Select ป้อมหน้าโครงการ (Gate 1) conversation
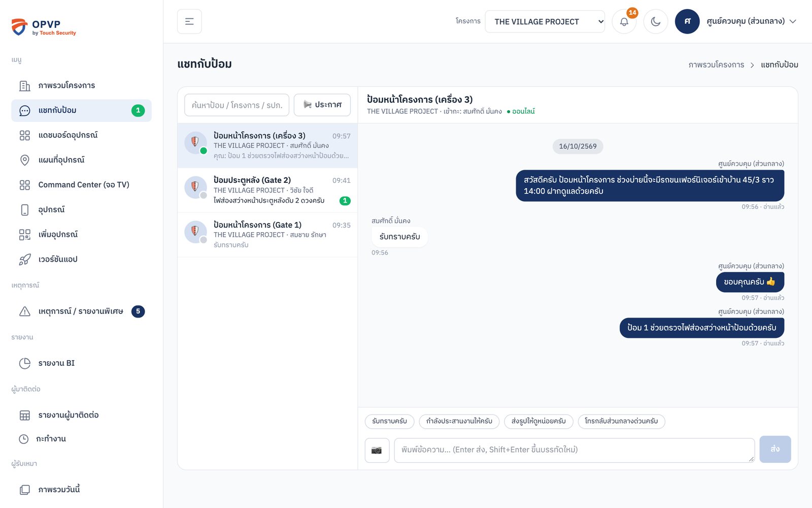This screenshot has height=508, width=812. pyautogui.click(x=267, y=235)
